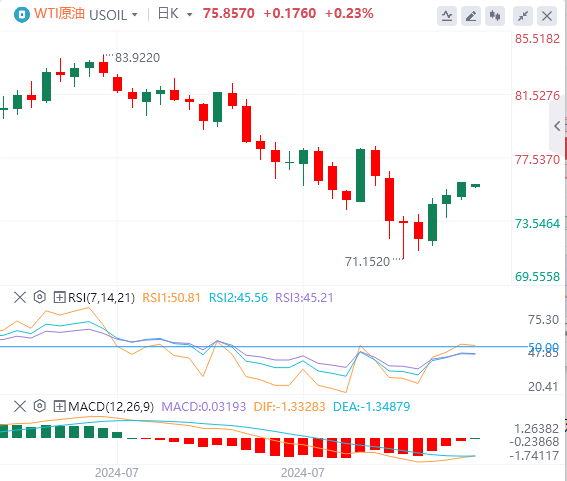This screenshot has height=481, width=567.
Task: Click the RSI3:45.21 value
Action: click(x=304, y=298)
